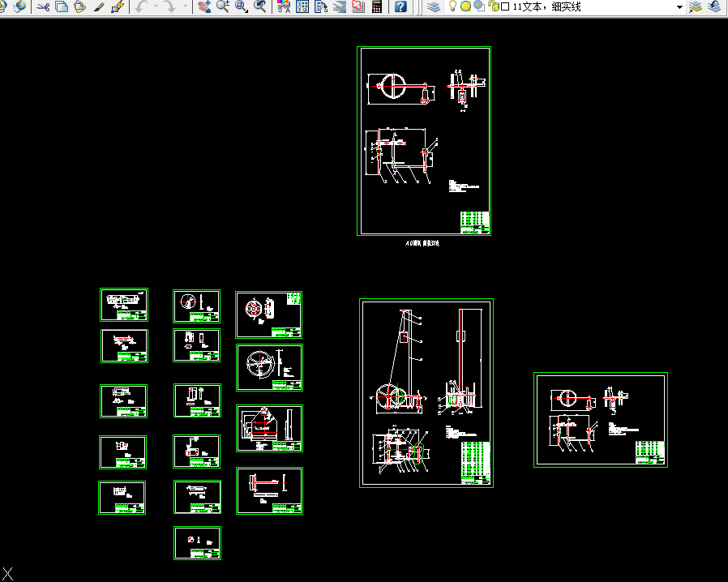Click the Help question mark icon

tap(400, 6)
